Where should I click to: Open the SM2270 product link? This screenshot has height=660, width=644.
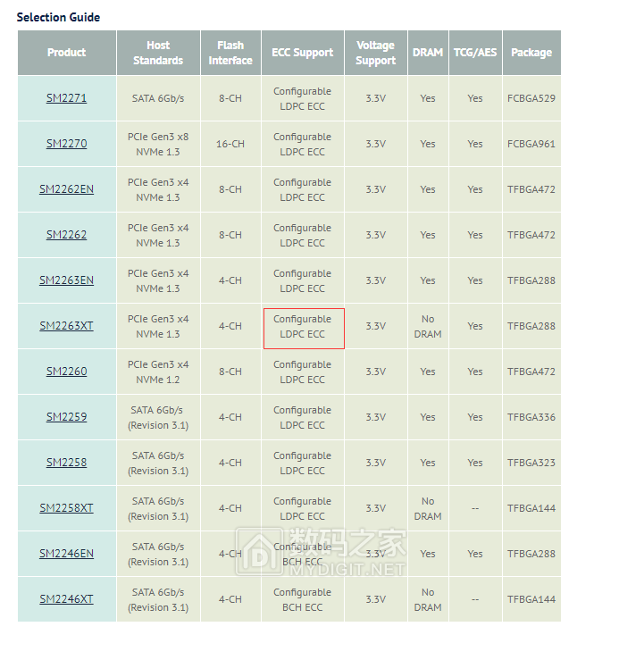tap(66, 144)
